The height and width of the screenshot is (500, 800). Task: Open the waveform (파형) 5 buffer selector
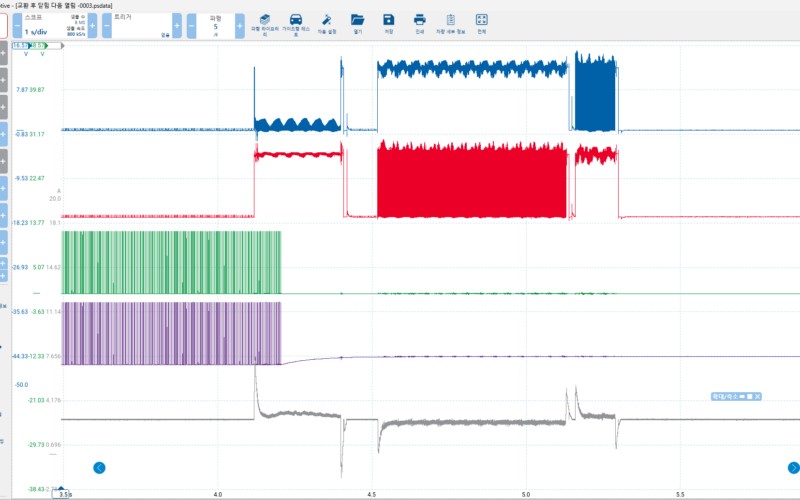[x=215, y=26]
